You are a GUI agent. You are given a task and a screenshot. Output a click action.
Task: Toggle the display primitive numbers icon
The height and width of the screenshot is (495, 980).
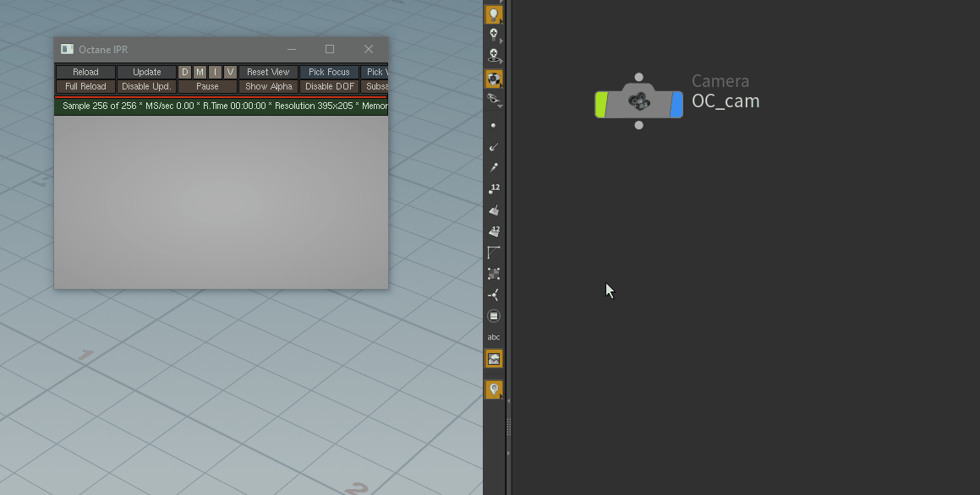(x=493, y=231)
